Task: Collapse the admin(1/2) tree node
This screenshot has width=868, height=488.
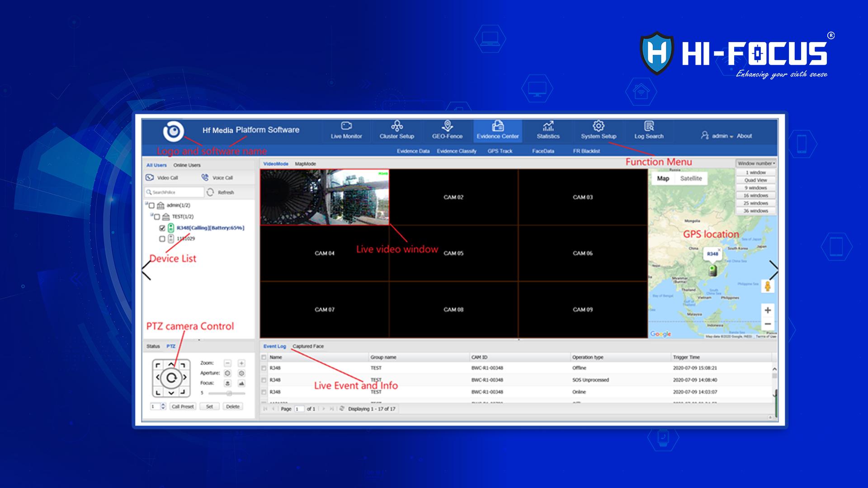Action: [147, 203]
